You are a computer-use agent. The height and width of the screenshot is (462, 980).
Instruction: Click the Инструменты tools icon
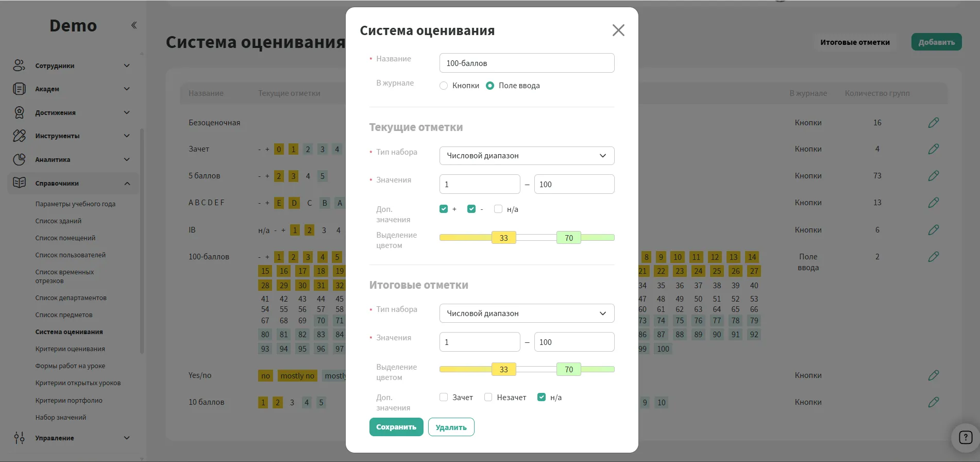[19, 136]
